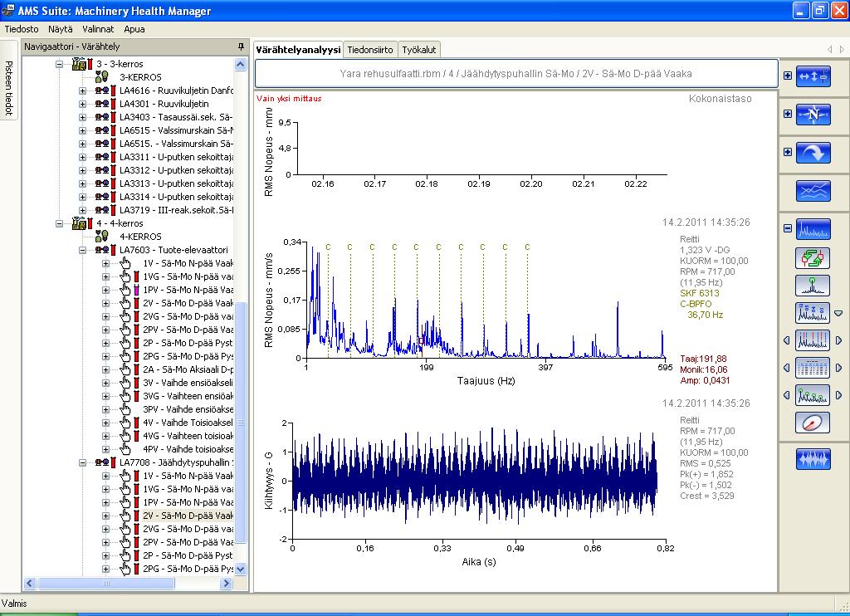Click right arrow beside harmonic cursor tool
The height and width of the screenshot is (616, 850).
(838, 340)
